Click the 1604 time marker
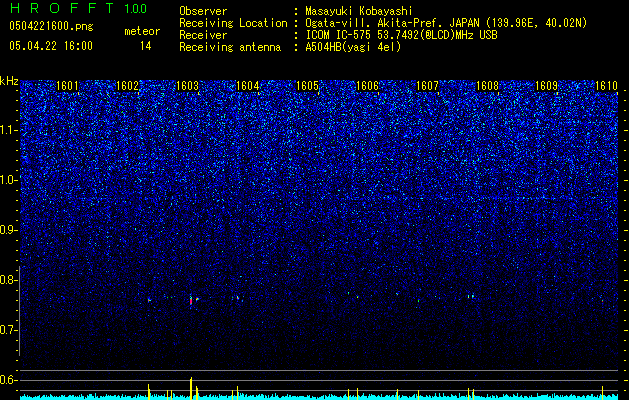This screenshot has height=400, width=629. coord(248,86)
